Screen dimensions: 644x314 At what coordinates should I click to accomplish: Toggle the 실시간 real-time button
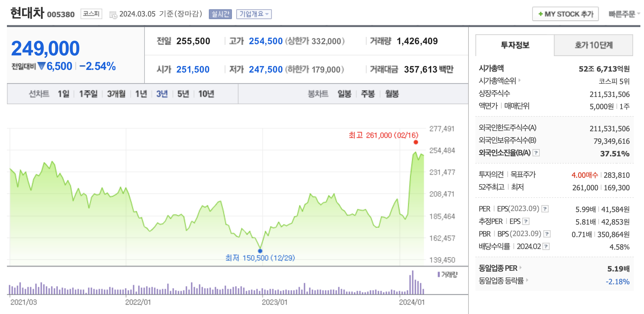pos(220,14)
